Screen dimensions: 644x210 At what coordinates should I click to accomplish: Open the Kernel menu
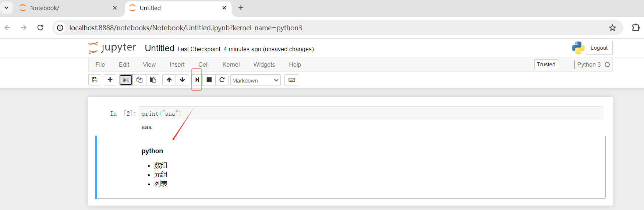231,65
